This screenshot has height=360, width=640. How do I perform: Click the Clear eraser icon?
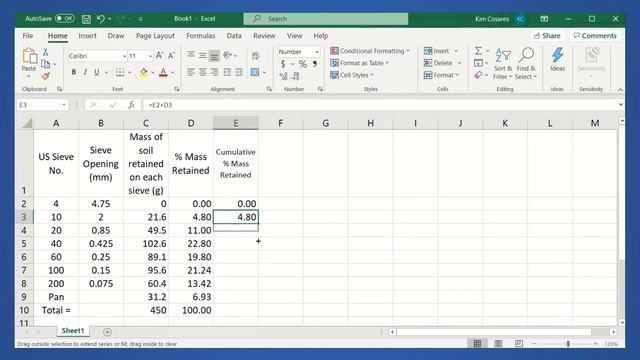[478, 75]
